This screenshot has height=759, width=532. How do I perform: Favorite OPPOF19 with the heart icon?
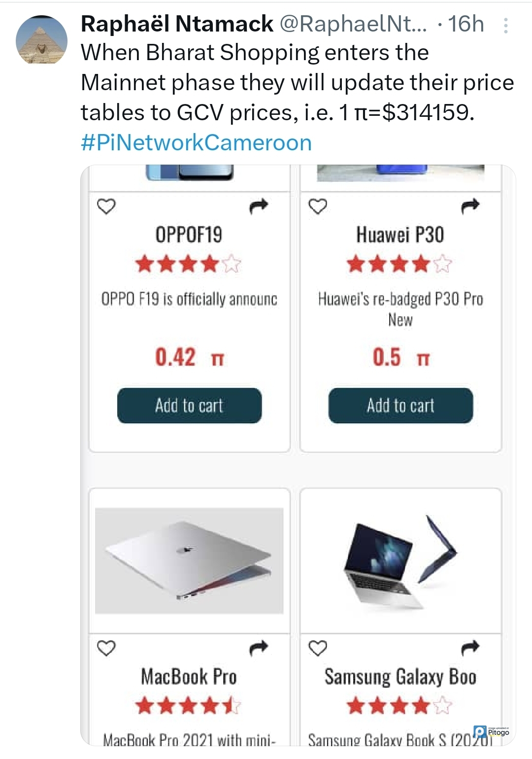pyautogui.click(x=106, y=206)
